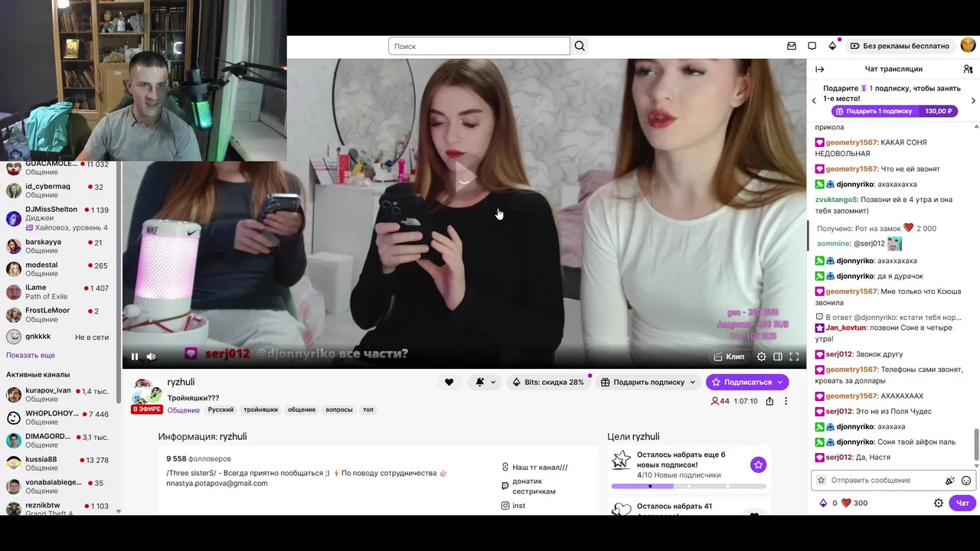Image resolution: width=980 pixels, height=551 pixels.
Task: Open the party popper icon in chat input
Action: pos(950,481)
